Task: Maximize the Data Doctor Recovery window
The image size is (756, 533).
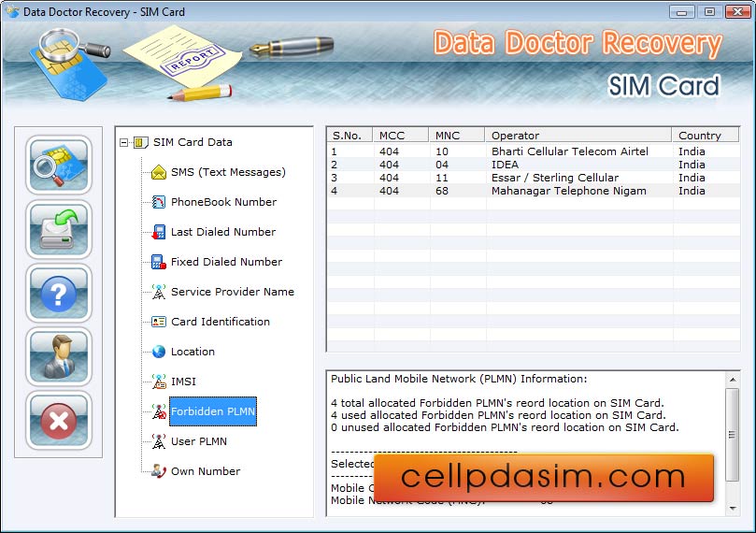Action: point(709,11)
